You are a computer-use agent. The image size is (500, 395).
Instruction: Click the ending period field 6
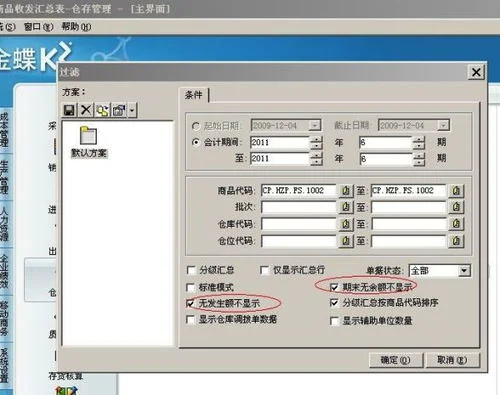386,159
